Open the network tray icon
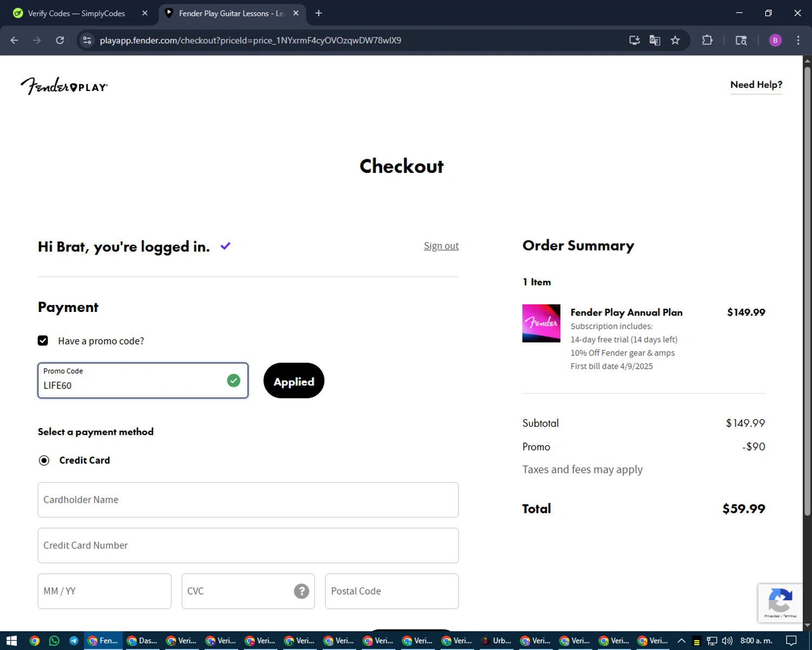This screenshot has width=812, height=650. coord(712,641)
